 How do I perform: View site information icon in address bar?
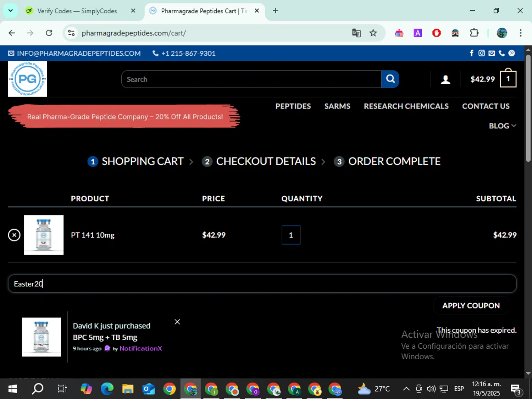pyautogui.click(x=71, y=33)
